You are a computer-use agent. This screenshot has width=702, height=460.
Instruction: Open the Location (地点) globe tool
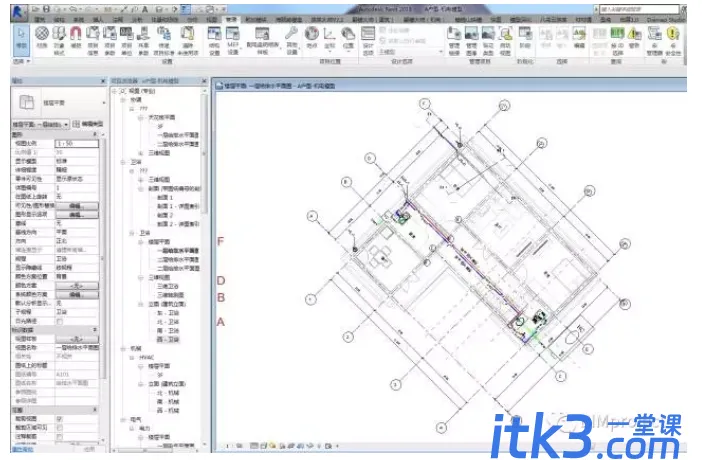[x=312, y=37]
